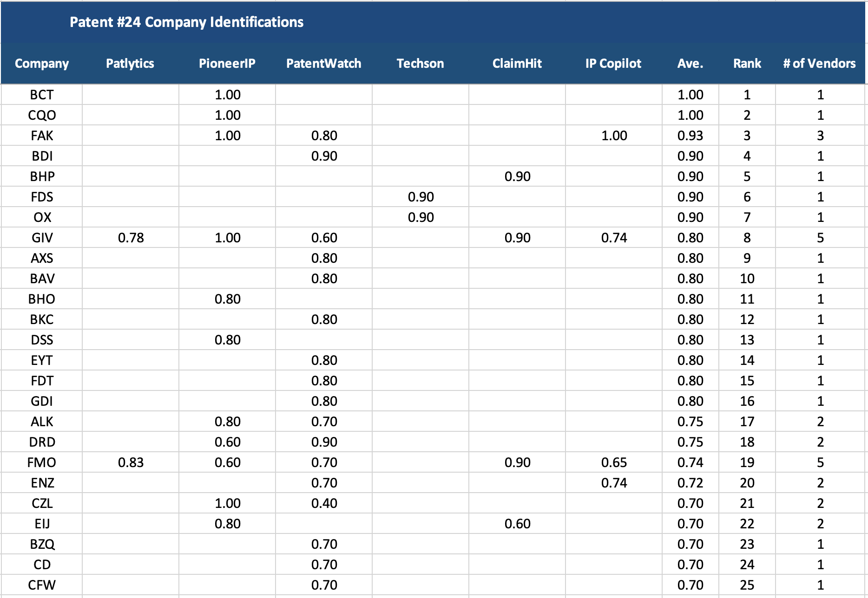
Task: Click FAK's average value 0.93
Action: 690,136
